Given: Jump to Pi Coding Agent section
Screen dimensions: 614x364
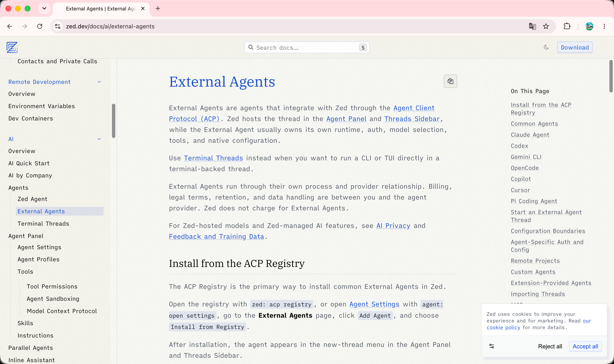Looking at the screenshot, I should tap(534, 201).
